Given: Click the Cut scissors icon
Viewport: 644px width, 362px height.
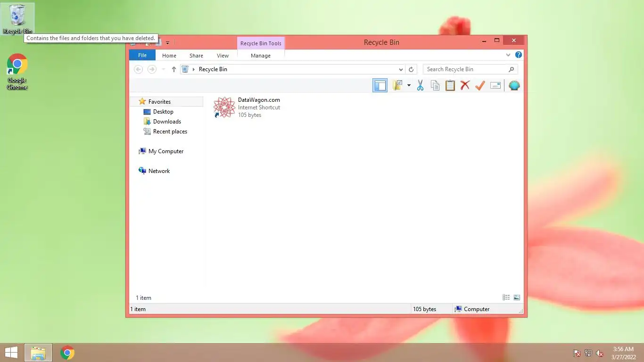Looking at the screenshot, I should [420, 85].
